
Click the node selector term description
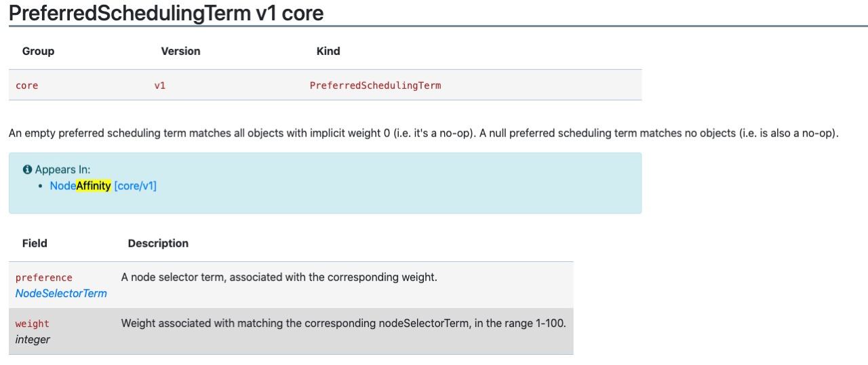coord(279,277)
